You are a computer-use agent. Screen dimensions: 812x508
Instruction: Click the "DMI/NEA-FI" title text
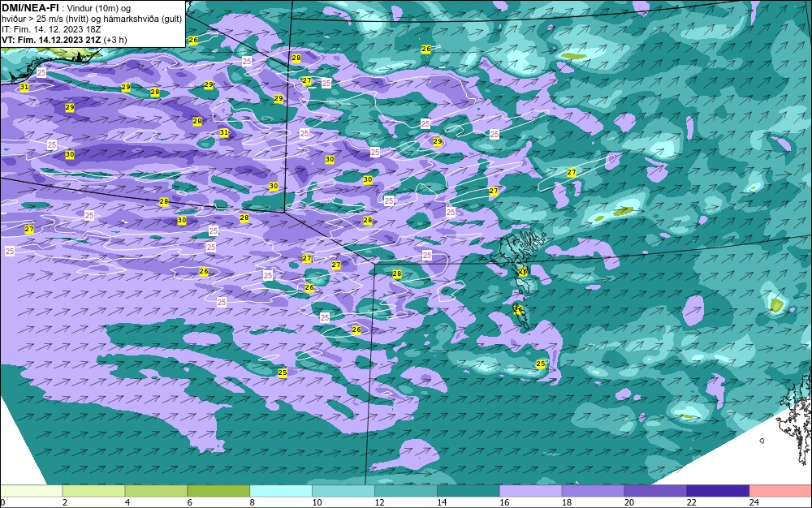click(30, 8)
